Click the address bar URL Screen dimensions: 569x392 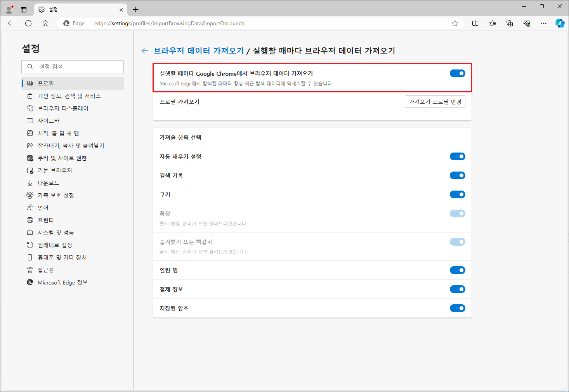tap(169, 23)
